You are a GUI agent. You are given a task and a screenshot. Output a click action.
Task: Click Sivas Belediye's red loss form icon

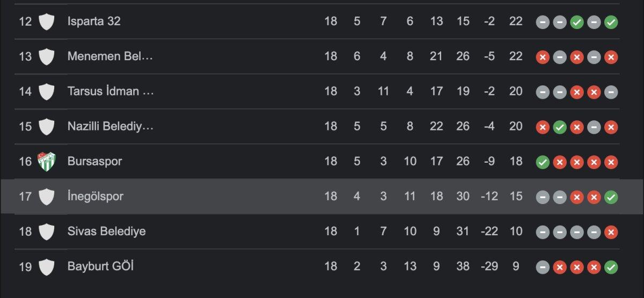611,232
